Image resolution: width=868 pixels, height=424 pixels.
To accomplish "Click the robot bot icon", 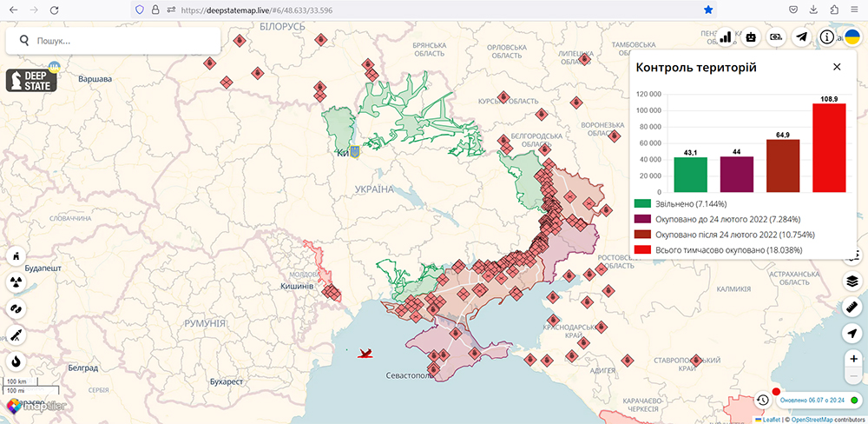I will tap(751, 36).
